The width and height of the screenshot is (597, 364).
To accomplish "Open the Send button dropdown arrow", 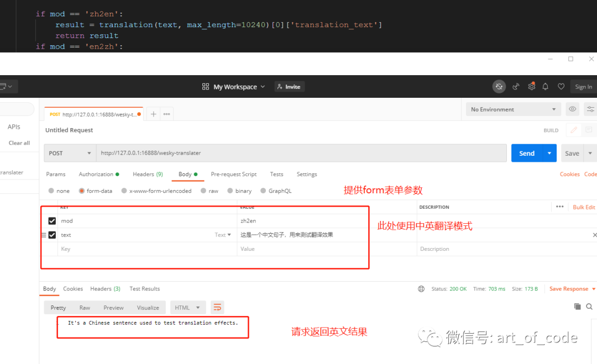I will click(x=549, y=154).
